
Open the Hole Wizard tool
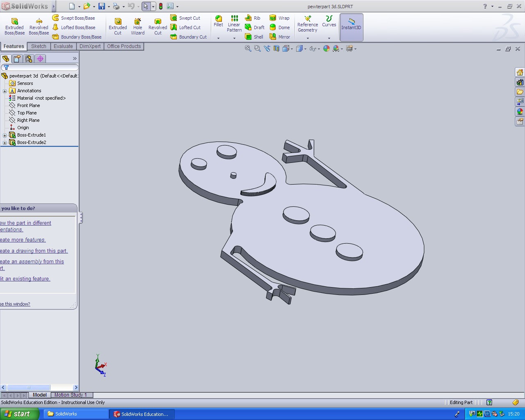(137, 25)
